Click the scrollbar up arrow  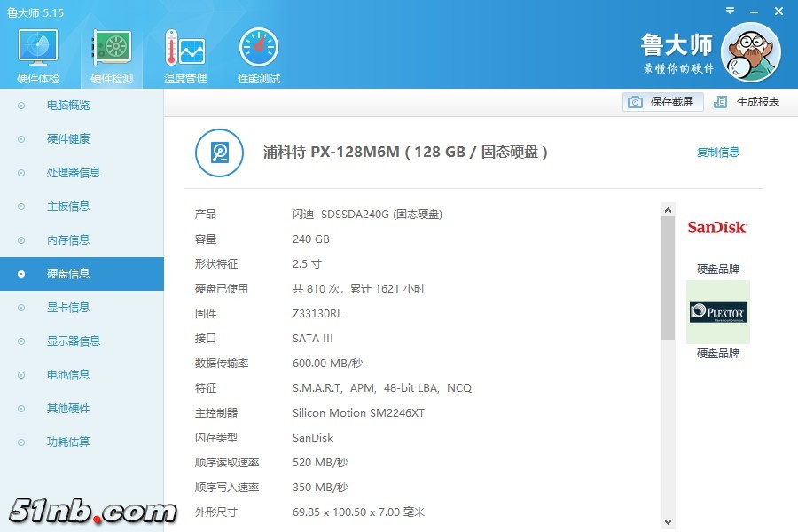pyautogui.click(x=669, y=210)
